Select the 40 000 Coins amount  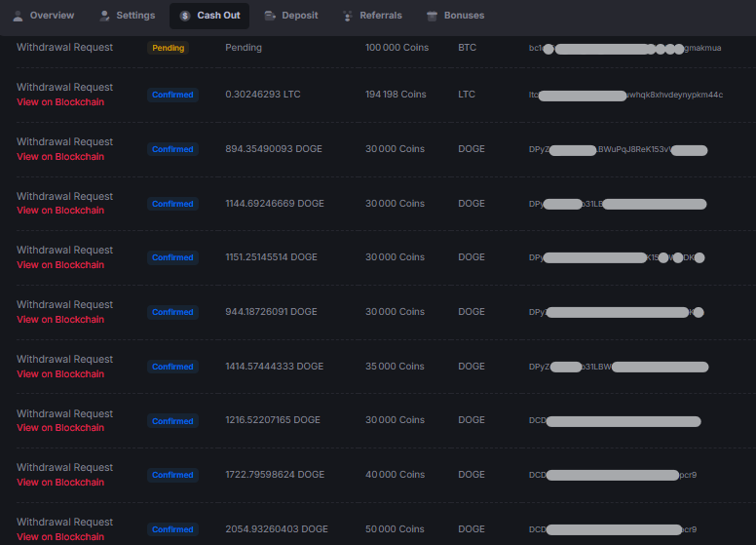[395, 474]
